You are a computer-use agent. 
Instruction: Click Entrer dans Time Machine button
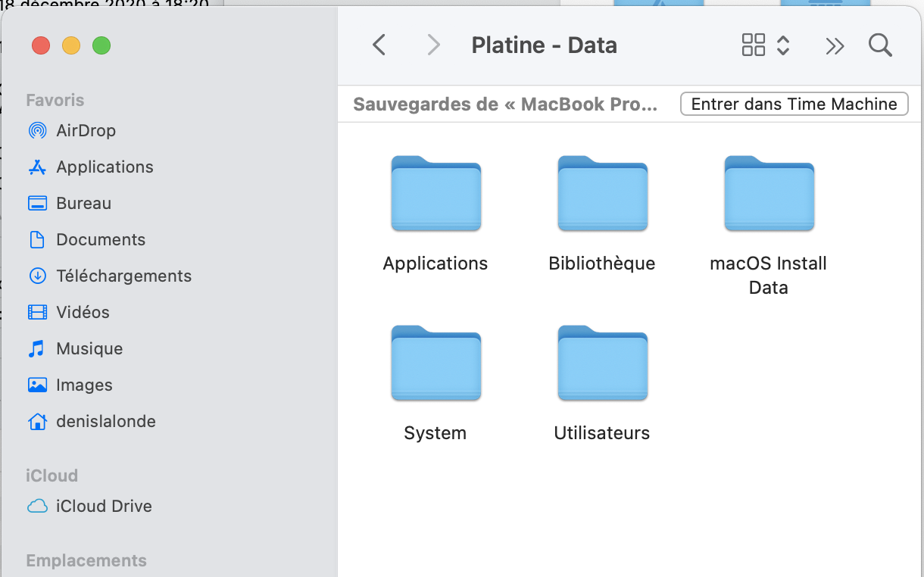point(794,104)
